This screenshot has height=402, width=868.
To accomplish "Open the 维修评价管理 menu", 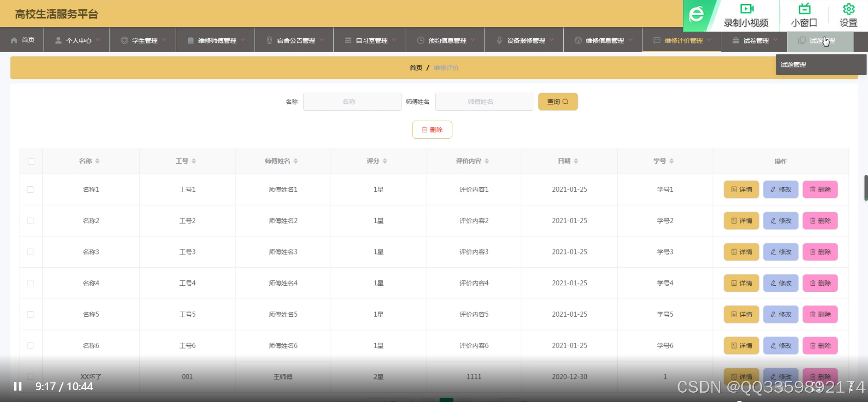I will [x=682, y=40].
